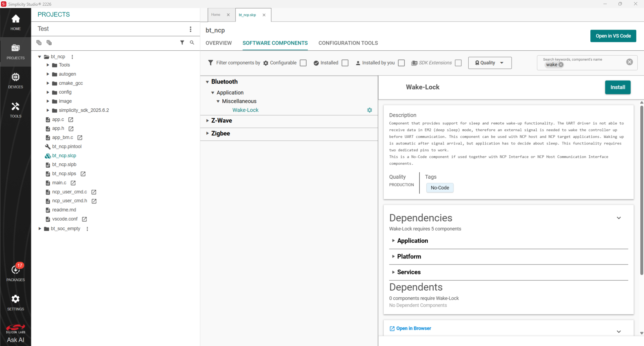Viewport: 644px width, 346px height.
Task: Check the Installed filter checkbox
Action: pos(345,63)
